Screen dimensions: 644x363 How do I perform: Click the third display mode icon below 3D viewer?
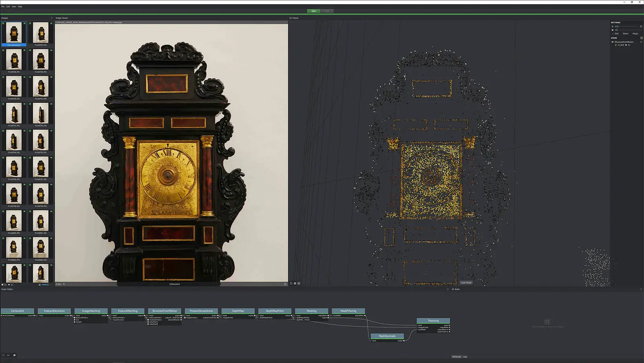point(299,283)
